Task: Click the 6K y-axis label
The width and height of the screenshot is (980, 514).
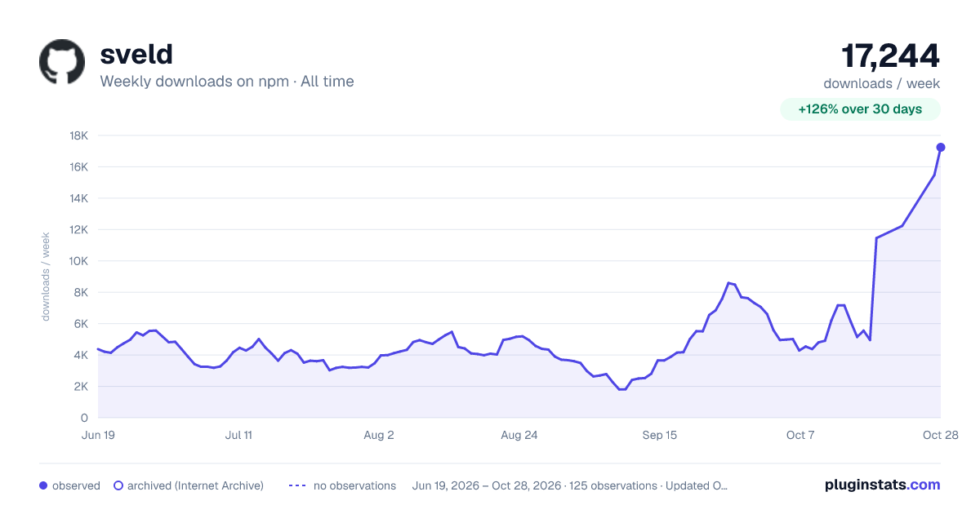Action: [x=82, y=324]
